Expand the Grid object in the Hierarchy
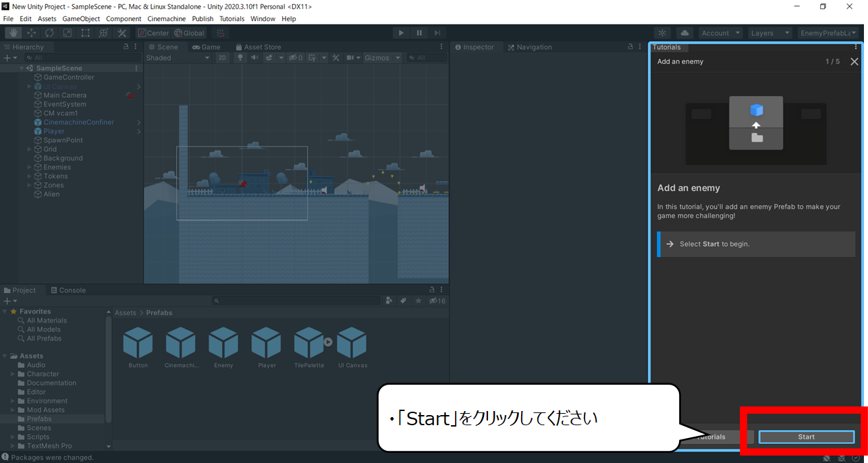This screenshot has height=463, width=868. tap(30, 149)
